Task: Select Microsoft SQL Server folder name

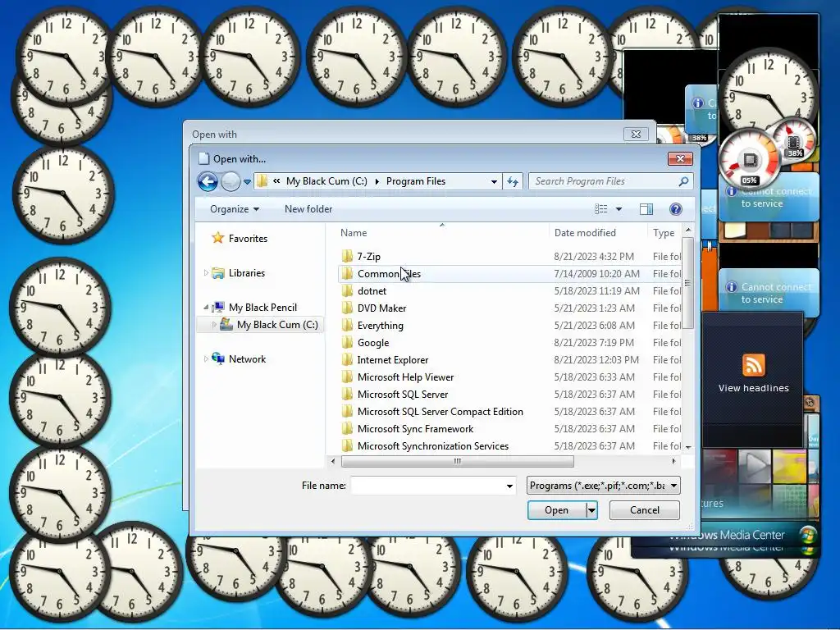Action: [x=402, y=395]
